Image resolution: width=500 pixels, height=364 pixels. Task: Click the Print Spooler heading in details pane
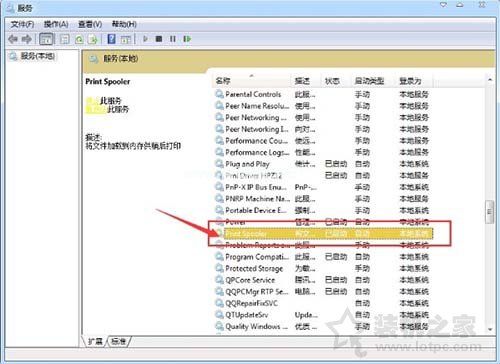point(107,81)
